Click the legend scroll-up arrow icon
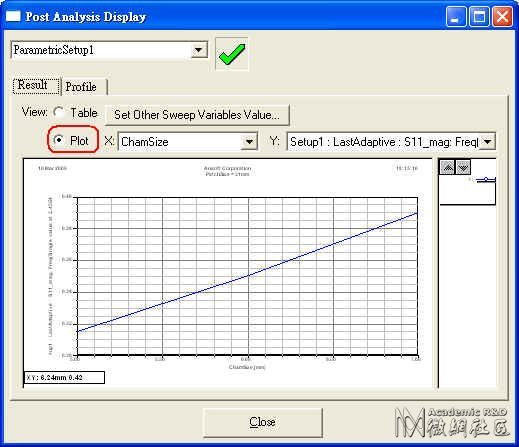Viewport: 519px width, 447px height. click(x=448, y=167)
